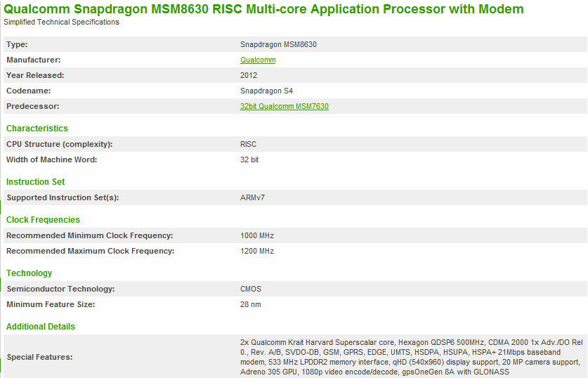The image size is (588, 378).
Task: Click the 'Supported Instruction Set(s):' label
Action: tap(63, 197)
